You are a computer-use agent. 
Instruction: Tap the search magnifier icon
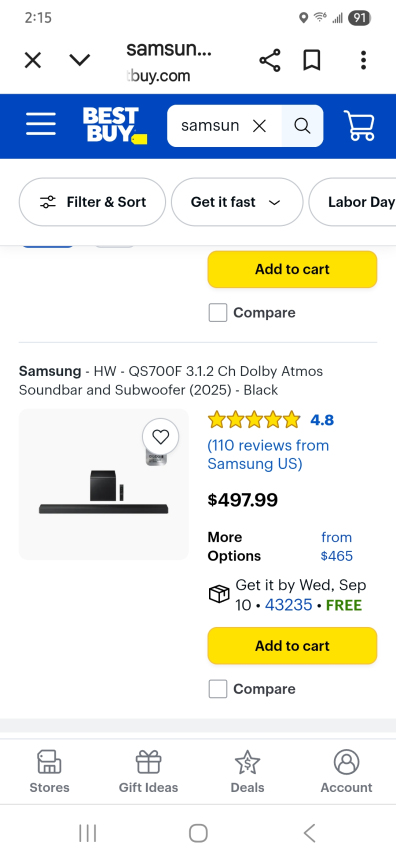click(x=302, y=126)
